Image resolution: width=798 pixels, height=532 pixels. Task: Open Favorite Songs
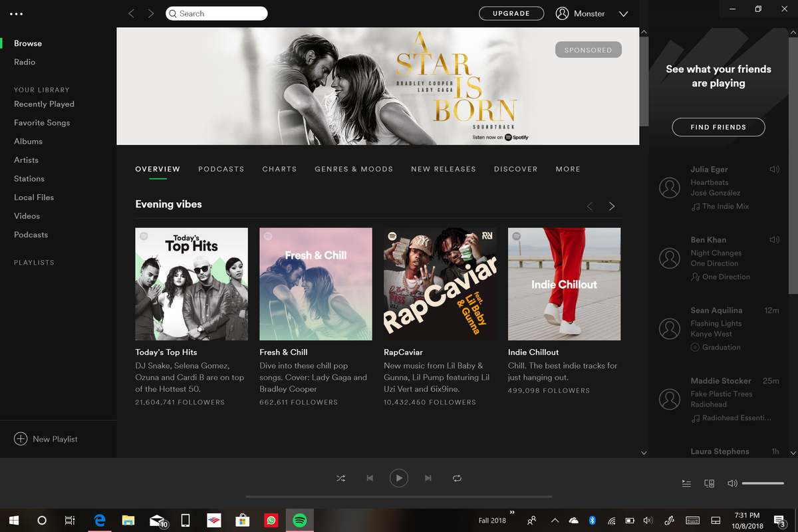coord(42,123)
